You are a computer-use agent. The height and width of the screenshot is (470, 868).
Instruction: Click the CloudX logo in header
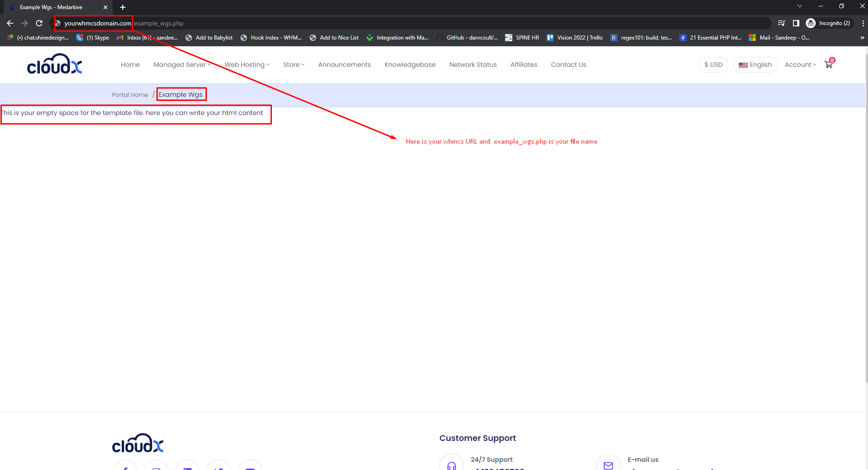pyautogui.click(x=55, y=65)
